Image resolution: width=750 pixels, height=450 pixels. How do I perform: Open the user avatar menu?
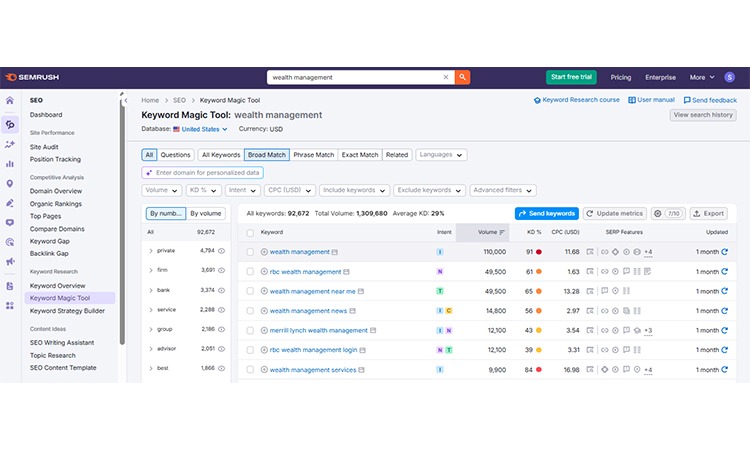729,77
